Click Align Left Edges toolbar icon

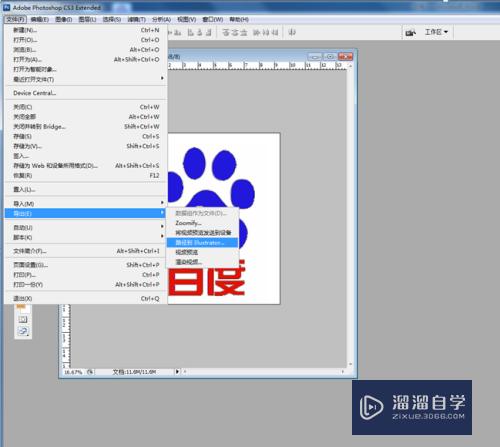tap(191, 32)
